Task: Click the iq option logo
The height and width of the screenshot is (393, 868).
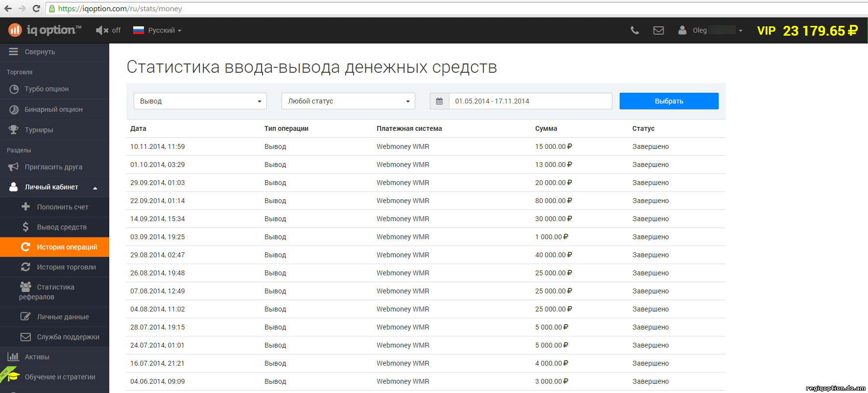Action: click(x=45, y=30)
